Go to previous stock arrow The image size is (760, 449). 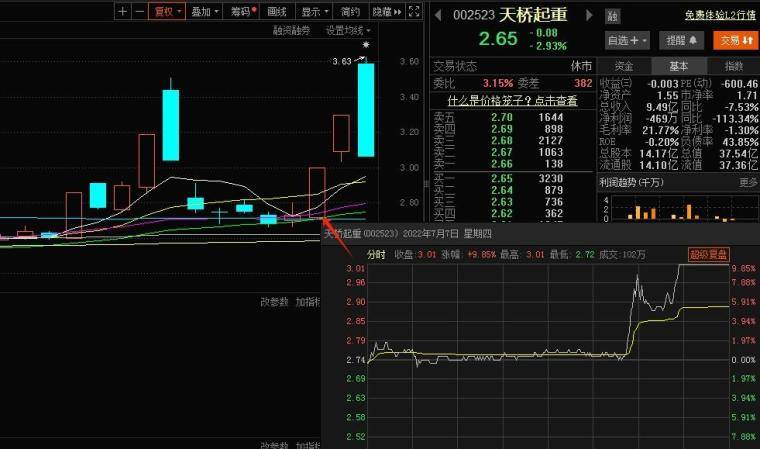point(438,16)
